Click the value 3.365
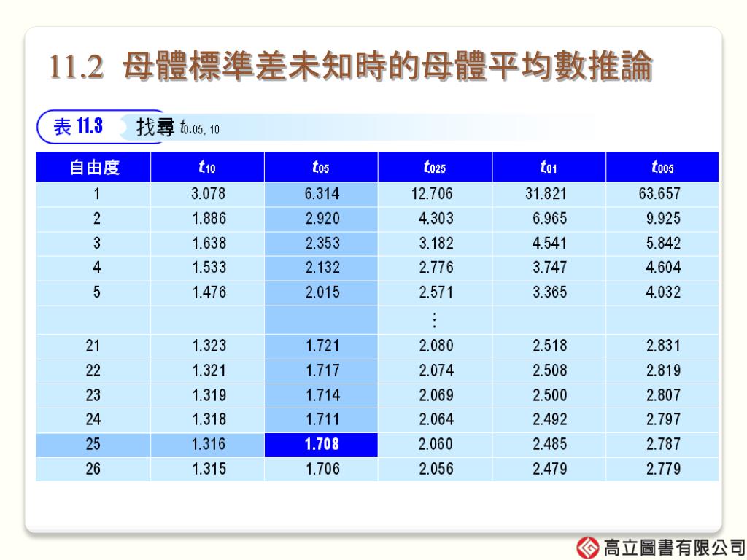The height and width of the screenshot is (560, 747). [x=550, y=292]
